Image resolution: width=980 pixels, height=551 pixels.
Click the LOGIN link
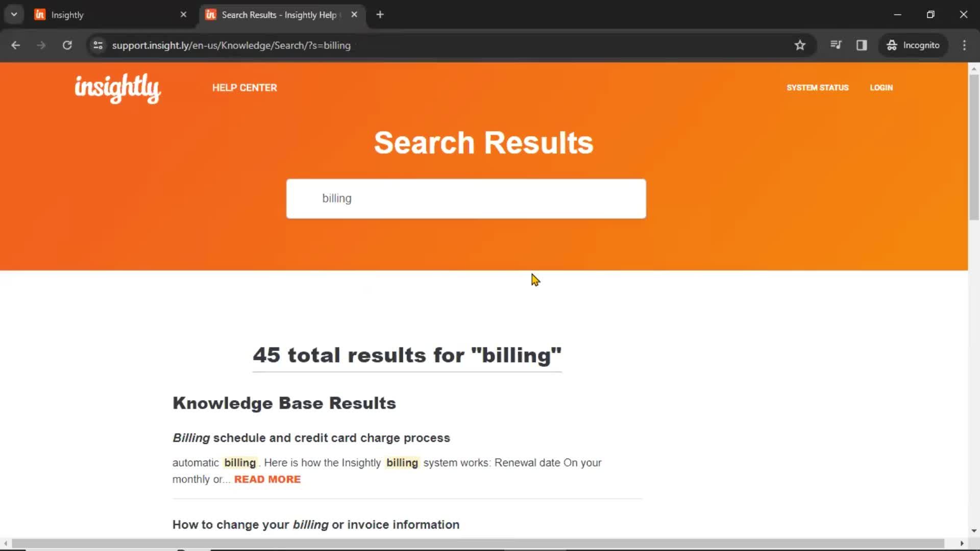(x=881, y=88)
